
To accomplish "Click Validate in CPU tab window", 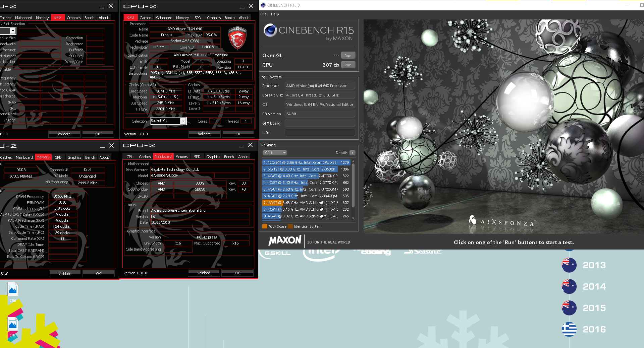I will pyautogui.click(x=204, y=134).
